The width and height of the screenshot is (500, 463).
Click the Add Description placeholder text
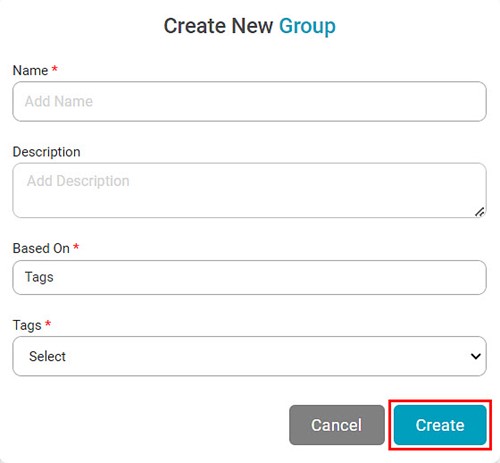pos(78,181)
